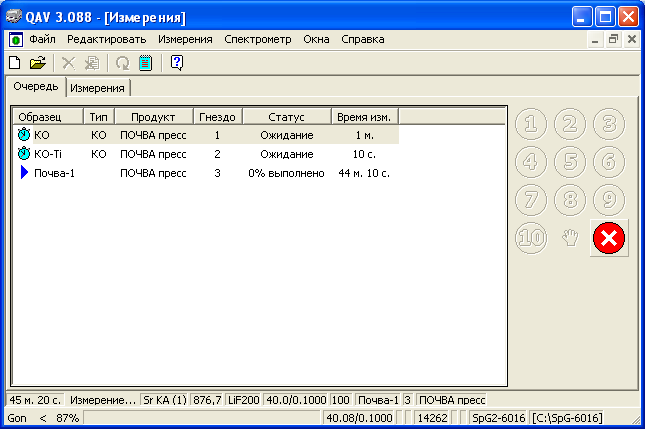This screenshot has width=645, height=429.
Task: Sort by the Образец column header
Action: coord(48,117)
